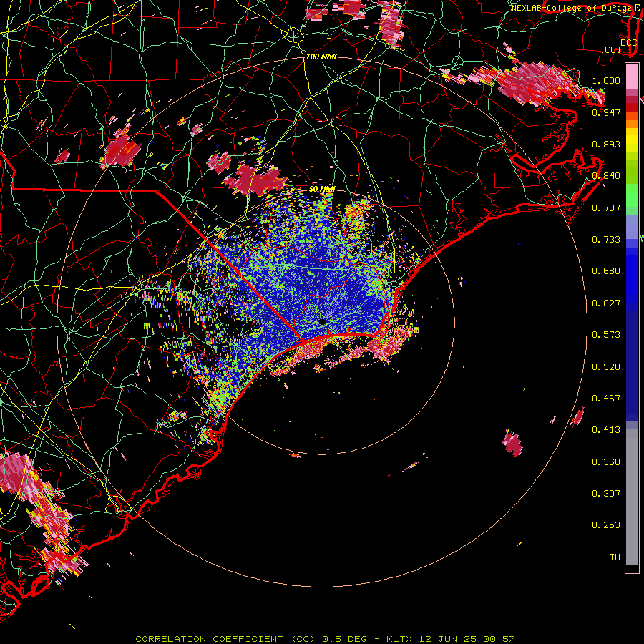Click the DCC [CC] legend title
The image size is (644, 644).
[x=618, y=46]
